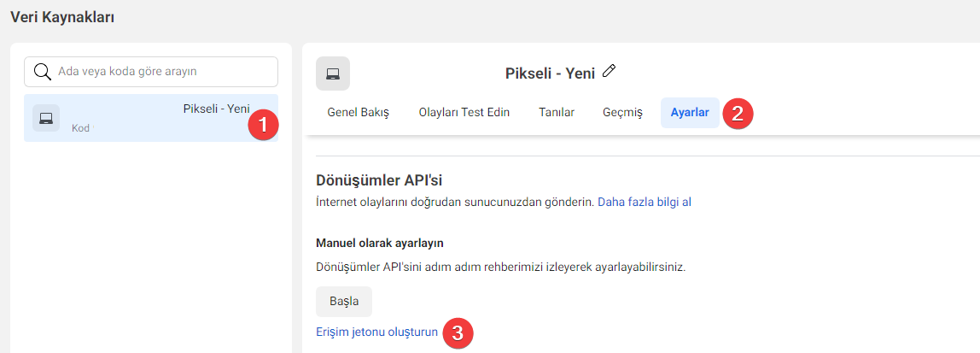Open the 'Daha fazla bilgi al' link
Screen dimensions: 980x353
coord(645,203)
